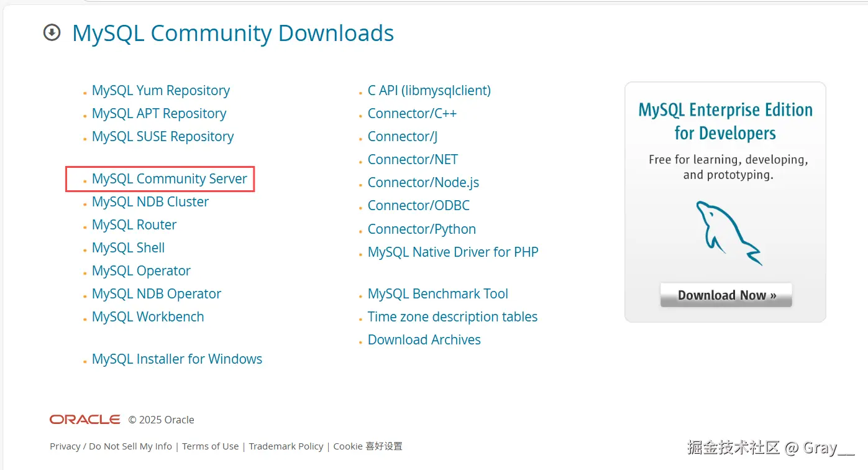Open Connector/ODBC link
The image size is (868, 470).
click(x=419, y=206)
